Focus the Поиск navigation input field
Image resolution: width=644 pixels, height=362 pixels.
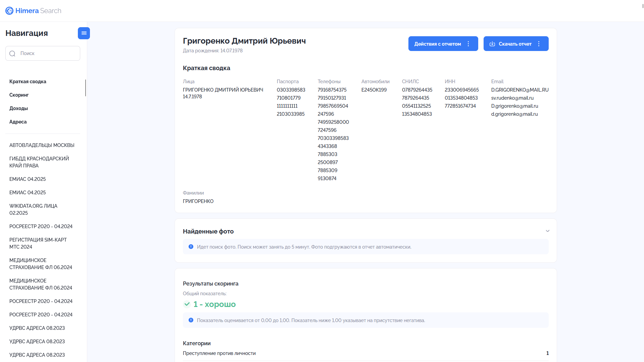tap(43, 53)
